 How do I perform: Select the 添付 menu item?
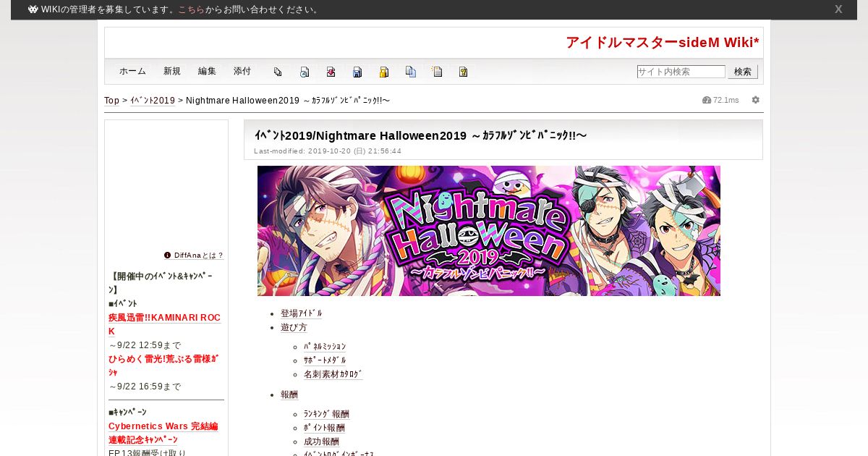(x=242, y=71)
